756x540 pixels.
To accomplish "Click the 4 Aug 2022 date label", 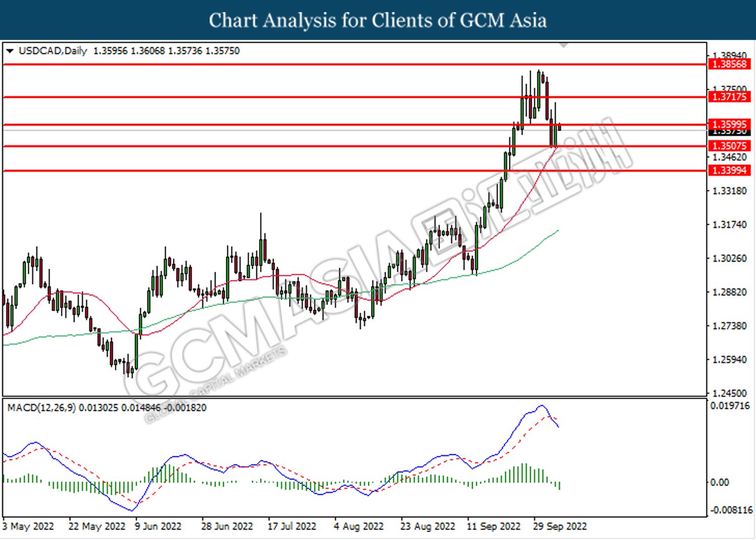I will 358,526.
